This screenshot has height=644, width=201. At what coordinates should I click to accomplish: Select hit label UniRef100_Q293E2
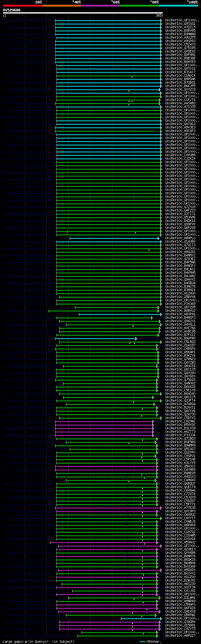pyautogui.click(x=180, y=259)
